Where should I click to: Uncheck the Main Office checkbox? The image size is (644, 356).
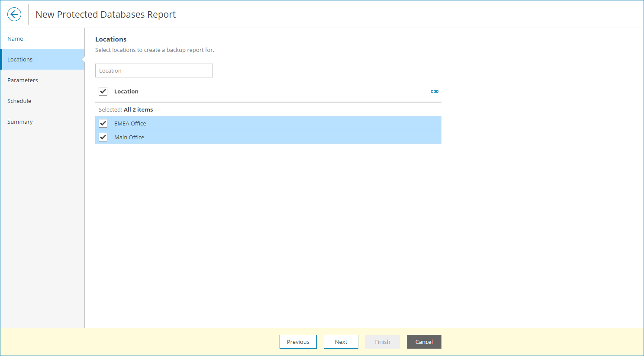(x=103, y=137)
